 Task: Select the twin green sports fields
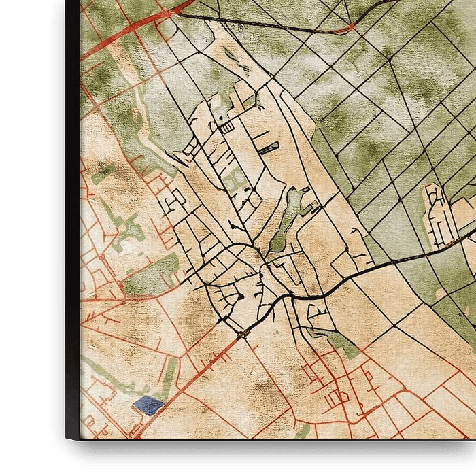[x=235, y=182]
